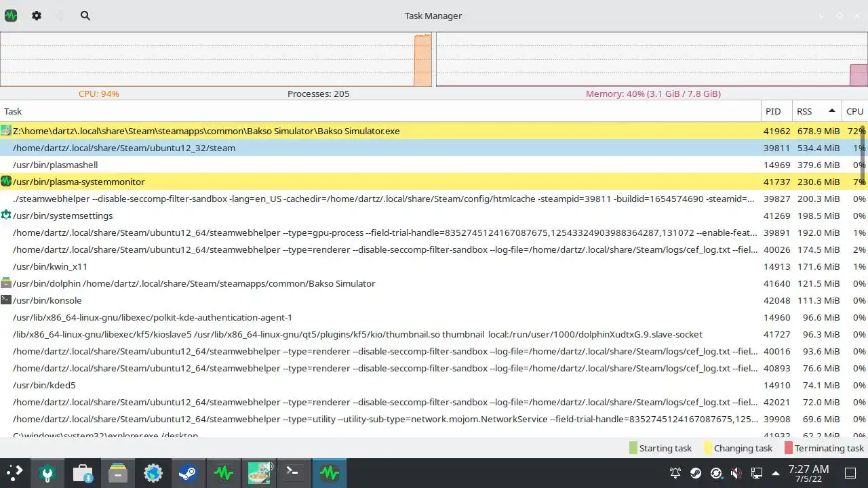
Task: Select the steamwebhelper renderer row with PID 40026
Action: 434,249
